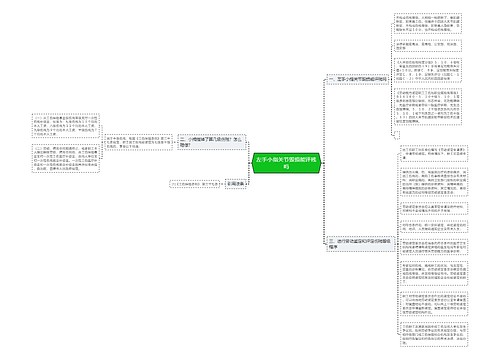Select the note starting with (二) on far left
The image size is (500, 360).
click(x=66, y=158)
